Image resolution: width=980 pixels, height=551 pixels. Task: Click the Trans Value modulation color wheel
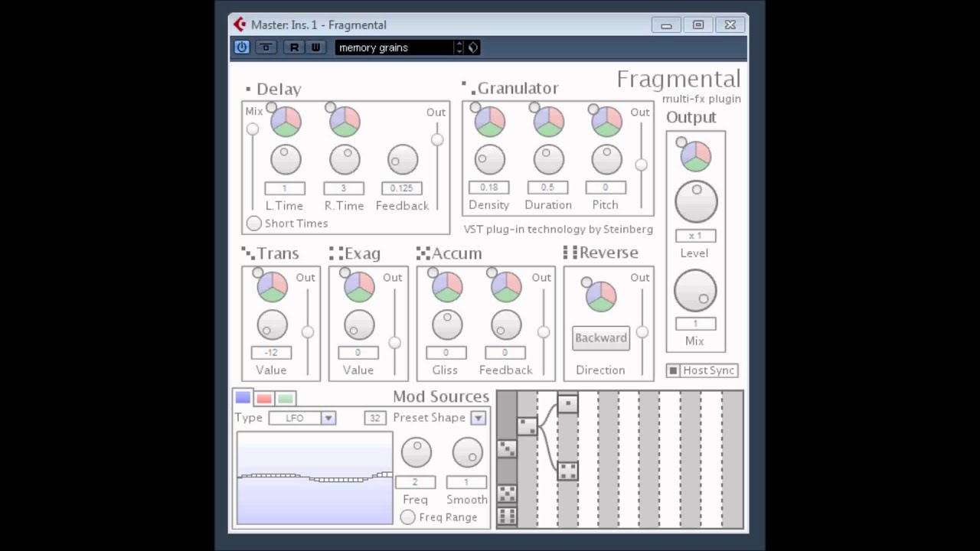272,286
